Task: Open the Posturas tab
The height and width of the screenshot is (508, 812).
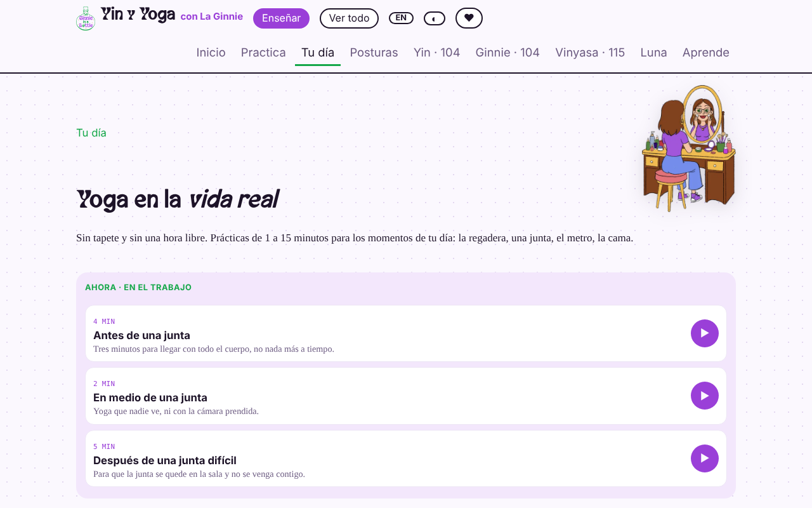Action: [x=374, y=53]
